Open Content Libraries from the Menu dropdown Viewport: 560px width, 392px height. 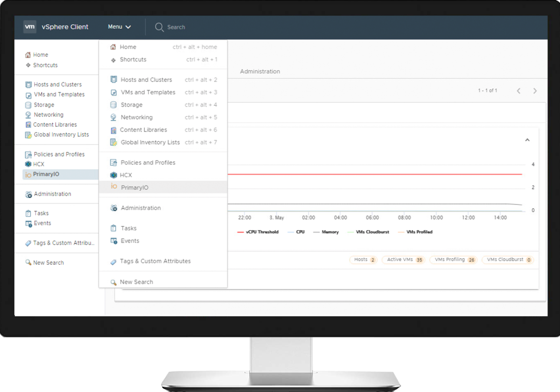(163, 130)
